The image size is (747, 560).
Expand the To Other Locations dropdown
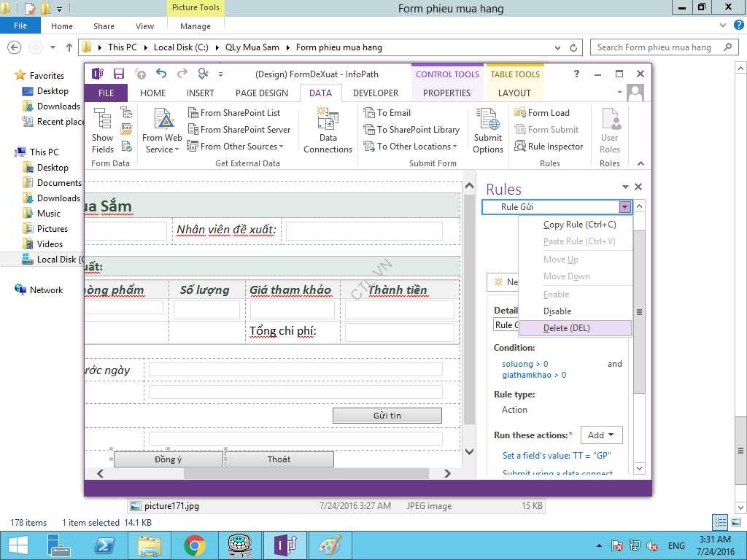[x=413, y=147]
